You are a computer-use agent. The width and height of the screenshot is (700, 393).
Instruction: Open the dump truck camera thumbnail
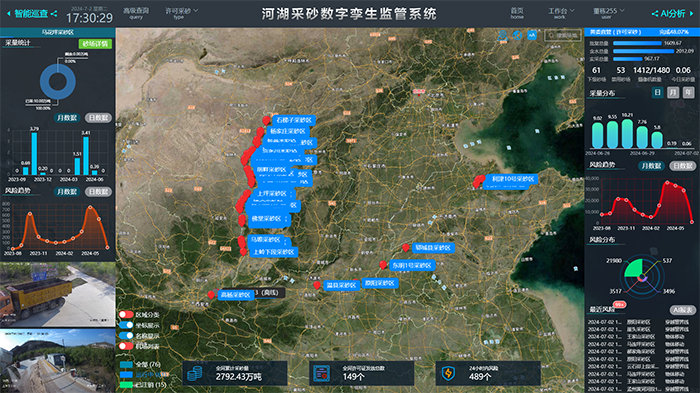[58, 295]
